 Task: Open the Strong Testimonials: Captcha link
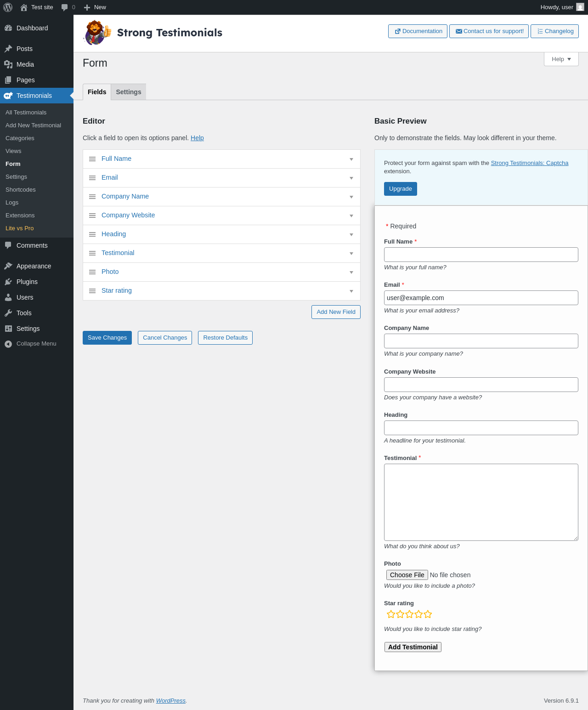[530, 163]
